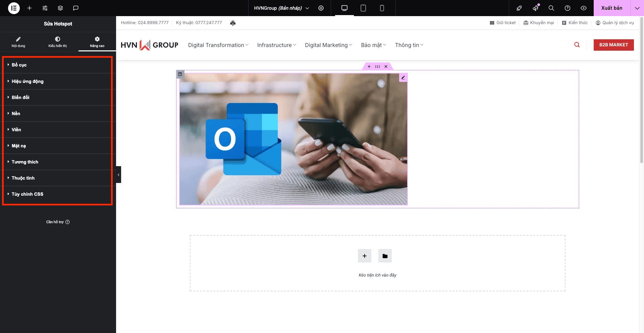Image resolution: width=644 pixels, height=333 pixels.
Task: Collapse the editor side panel arrow
Action: coord(118,175)
